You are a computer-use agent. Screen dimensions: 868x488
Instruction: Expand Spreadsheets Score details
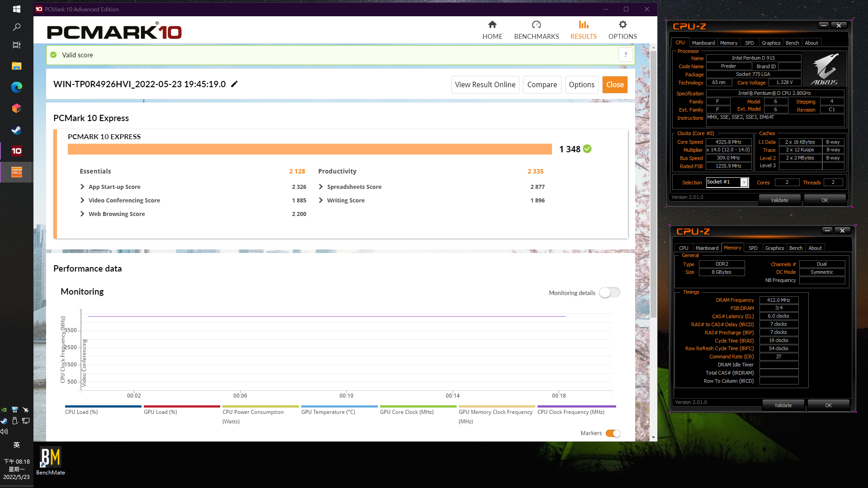(x=321, y=187)
